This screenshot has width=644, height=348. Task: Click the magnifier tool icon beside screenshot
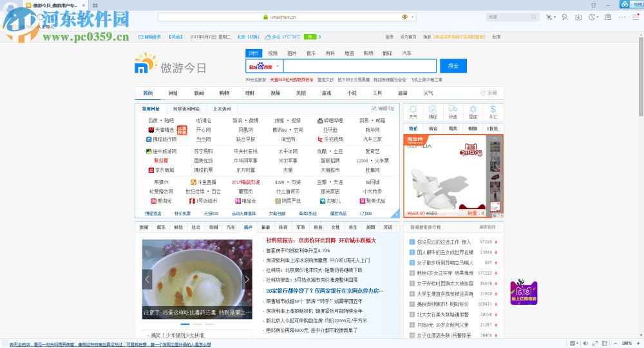[x=565, y=17]
